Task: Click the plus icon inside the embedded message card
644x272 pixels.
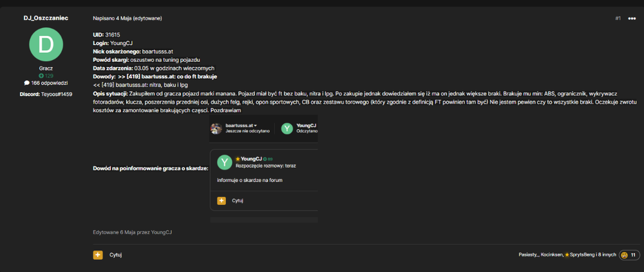Action: (222, 200)
